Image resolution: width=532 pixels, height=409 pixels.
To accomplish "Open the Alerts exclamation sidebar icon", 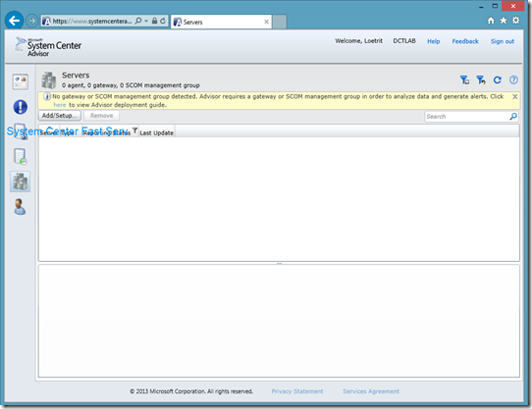I will (21, 107).
